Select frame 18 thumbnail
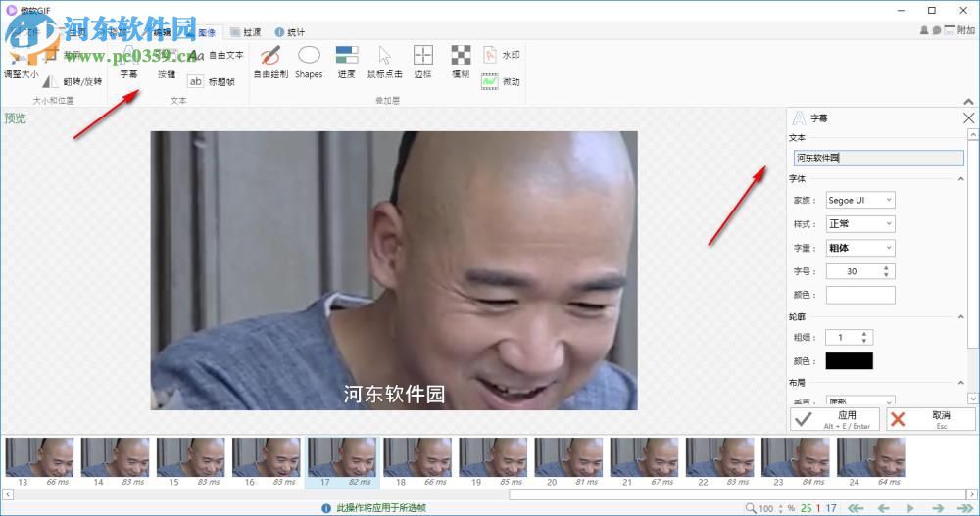Screen dimensions: 980x516 417,462
